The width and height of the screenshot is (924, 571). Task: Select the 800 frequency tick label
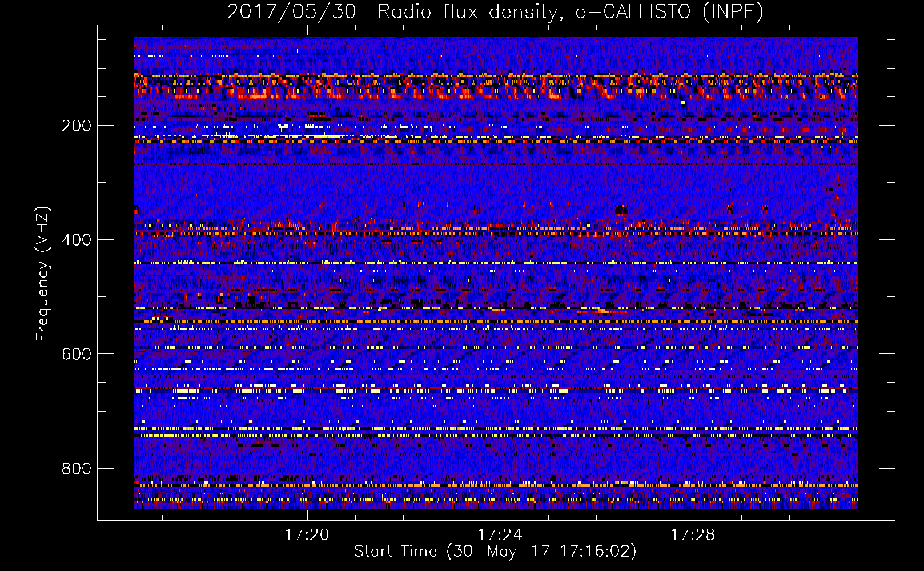point(76,469)
